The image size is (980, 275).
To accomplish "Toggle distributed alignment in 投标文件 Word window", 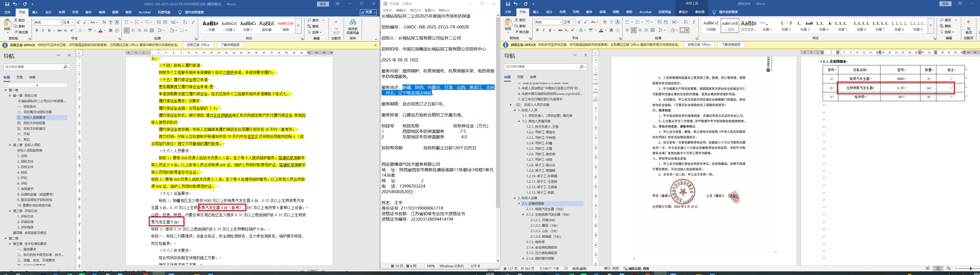I will click(x=653, y=30).
